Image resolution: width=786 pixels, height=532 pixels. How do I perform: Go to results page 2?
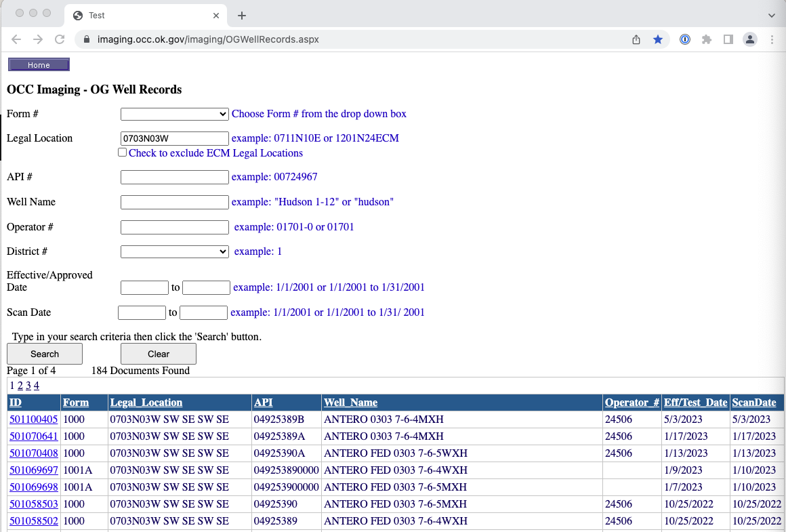20,386
